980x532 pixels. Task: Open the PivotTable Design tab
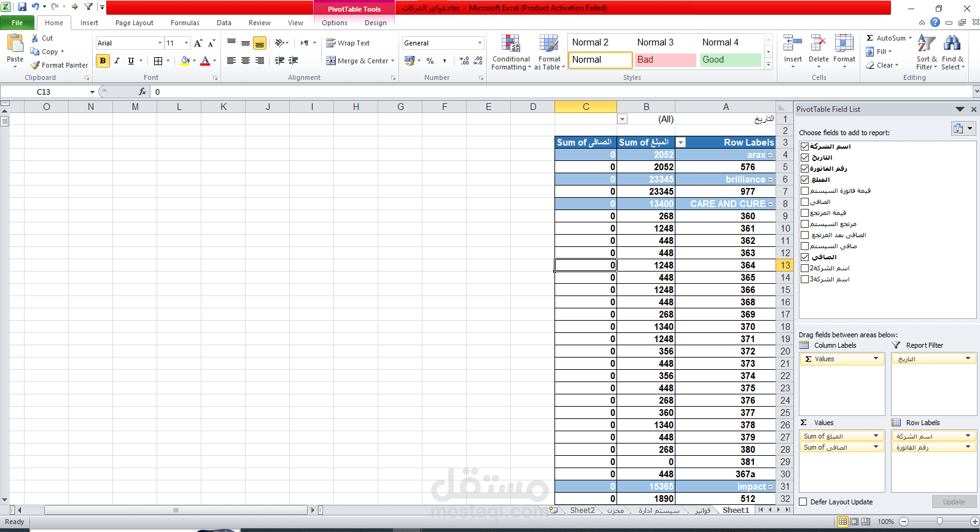click(x=376, y=23)
